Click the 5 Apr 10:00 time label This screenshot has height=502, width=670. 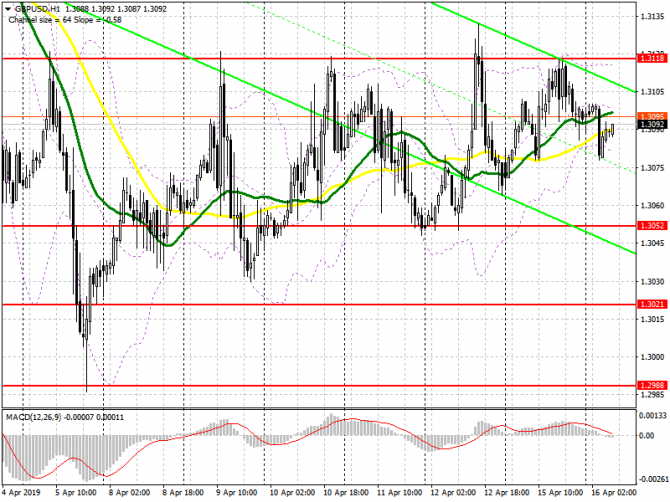tap(76, 493)
